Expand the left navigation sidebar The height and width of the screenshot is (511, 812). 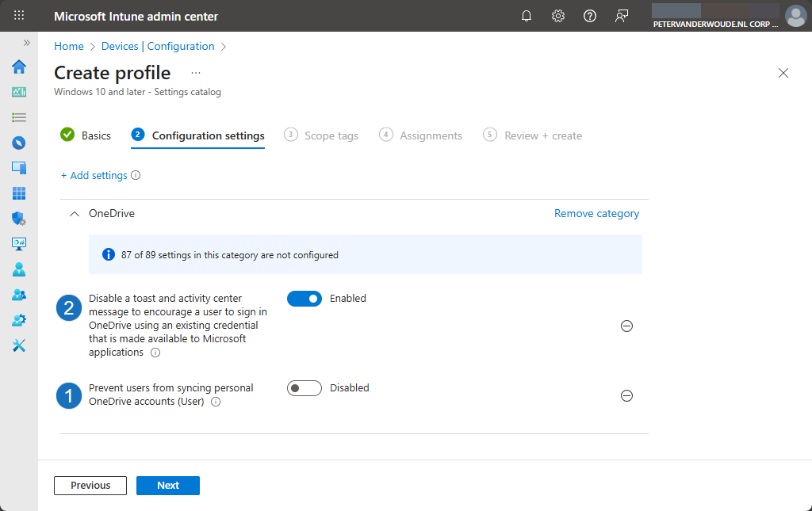[x=26, y=43]
